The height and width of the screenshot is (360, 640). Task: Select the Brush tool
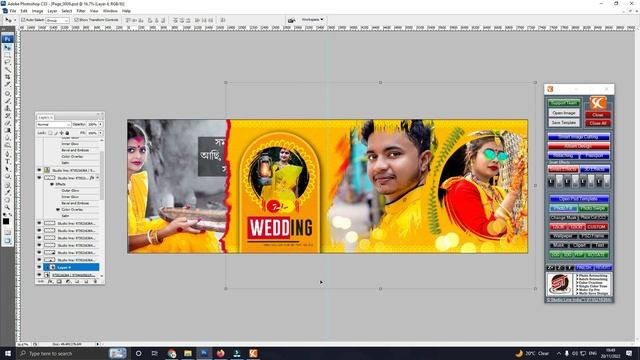tap(7, 101)
